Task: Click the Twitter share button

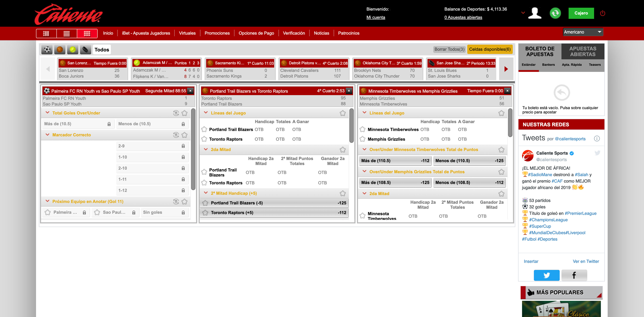Action: tap(547, 275)
